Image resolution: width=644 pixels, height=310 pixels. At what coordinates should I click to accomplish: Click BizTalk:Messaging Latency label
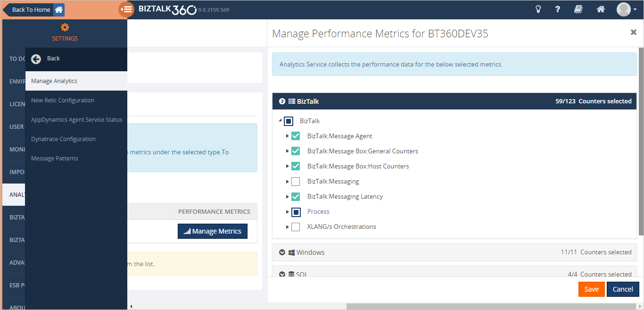point(345,197)
